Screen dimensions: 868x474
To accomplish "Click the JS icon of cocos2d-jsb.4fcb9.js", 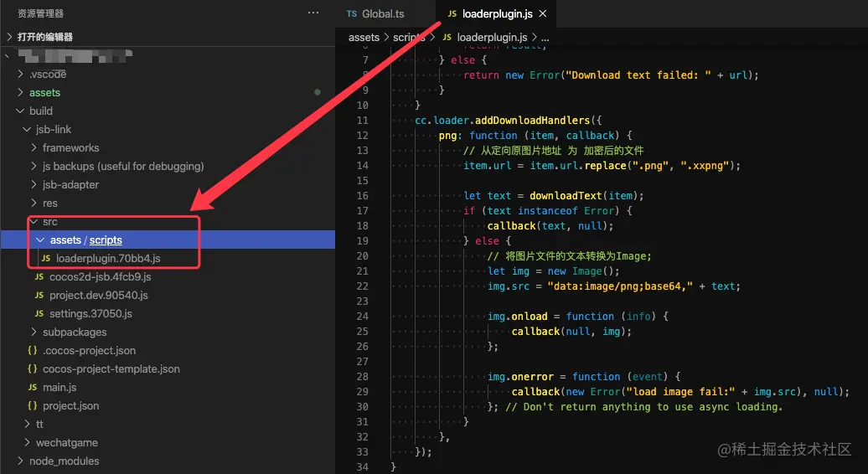I will click(x=39, y=276).
